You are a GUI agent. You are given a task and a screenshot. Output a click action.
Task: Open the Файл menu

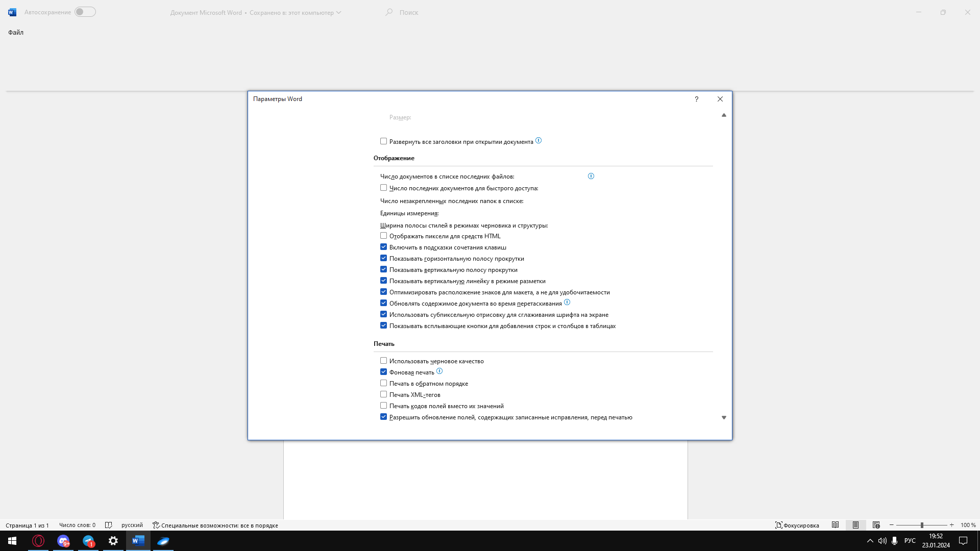(x=16, y=32)
